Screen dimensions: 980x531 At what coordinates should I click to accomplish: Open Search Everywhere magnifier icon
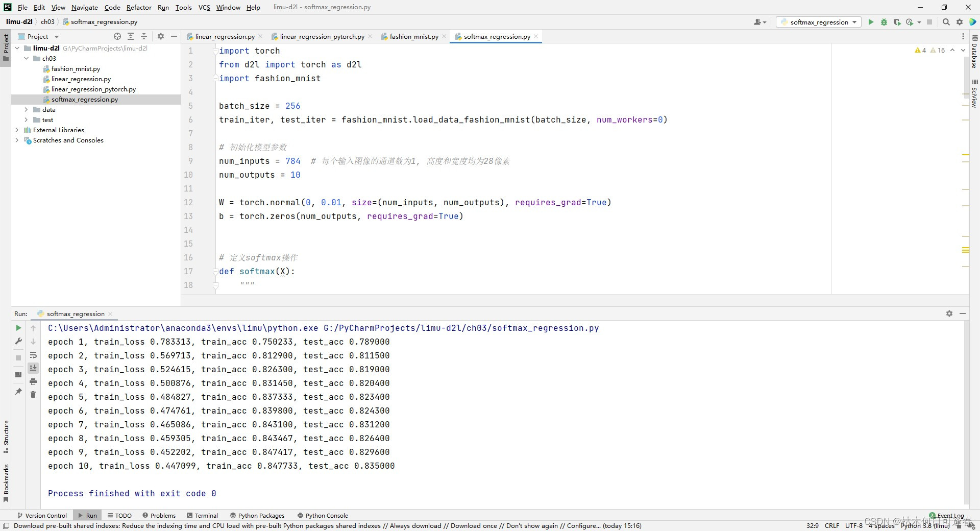point(946,22)
